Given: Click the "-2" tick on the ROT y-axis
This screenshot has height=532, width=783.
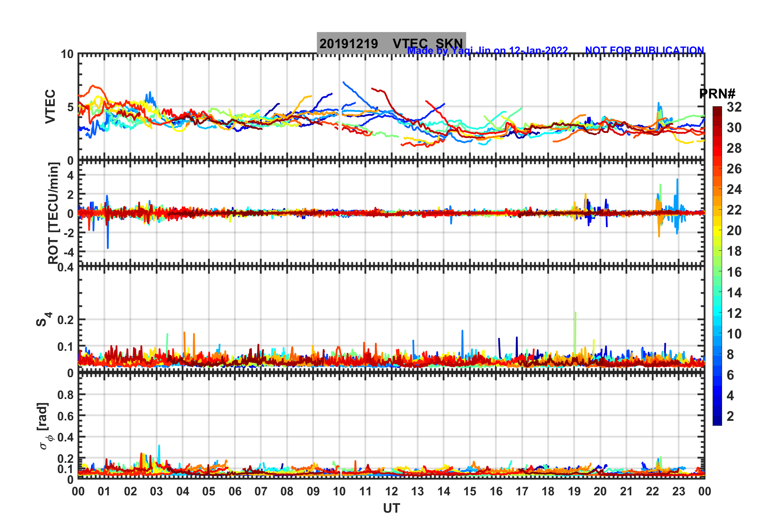Looking at the screenshot, I should pos(68,233).
